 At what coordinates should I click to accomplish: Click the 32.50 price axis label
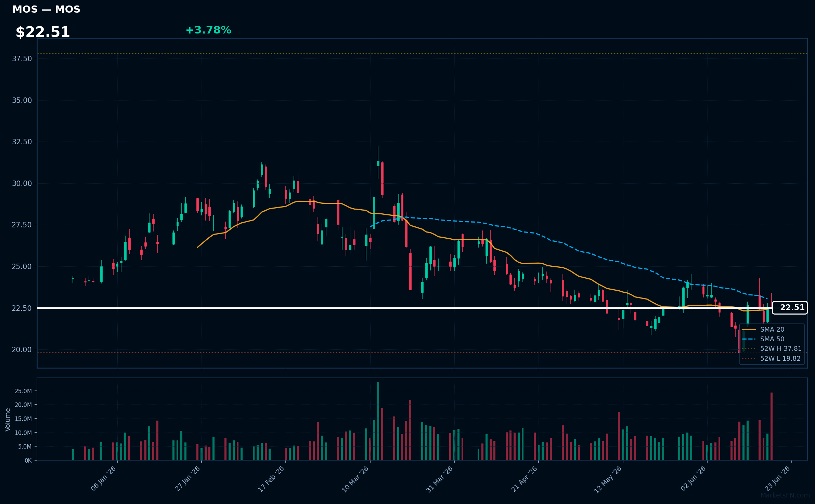pyautogui.click(x=22, y=142)
